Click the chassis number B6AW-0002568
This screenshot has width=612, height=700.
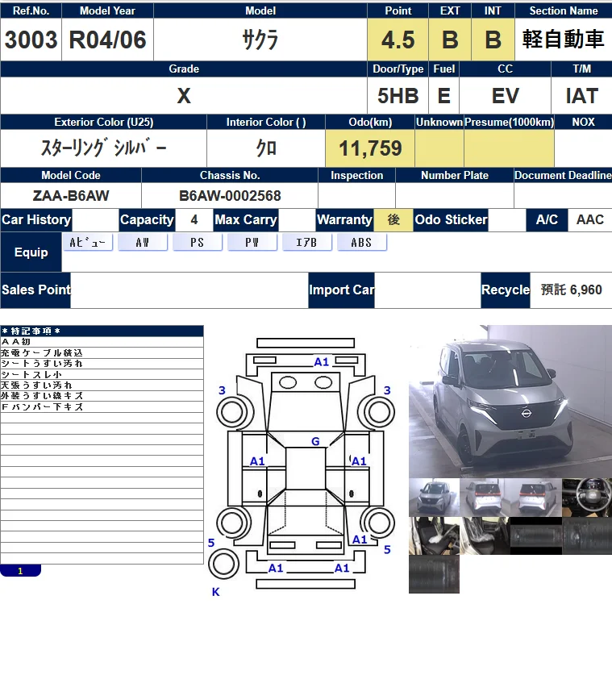(230, 196)
